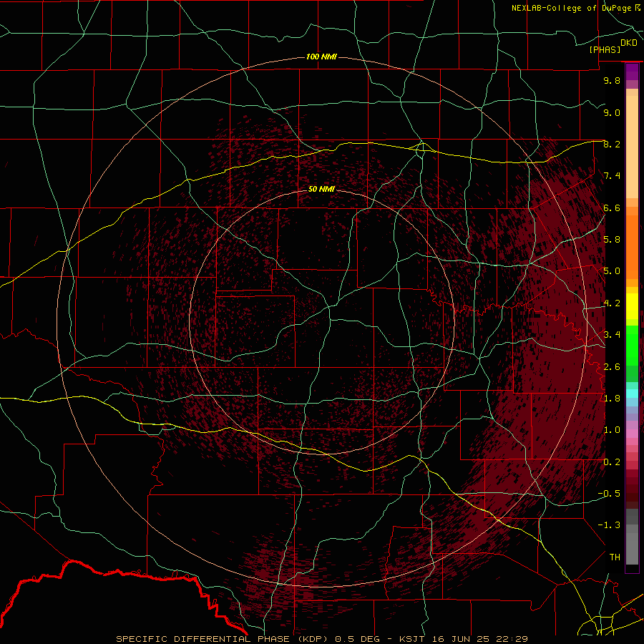Click the DKD product label
644x644 pixels.
(629, 43)
